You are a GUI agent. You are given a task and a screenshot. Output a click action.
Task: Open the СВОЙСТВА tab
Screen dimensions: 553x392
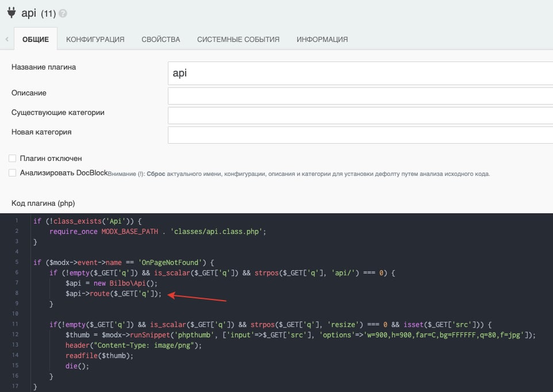161,39
